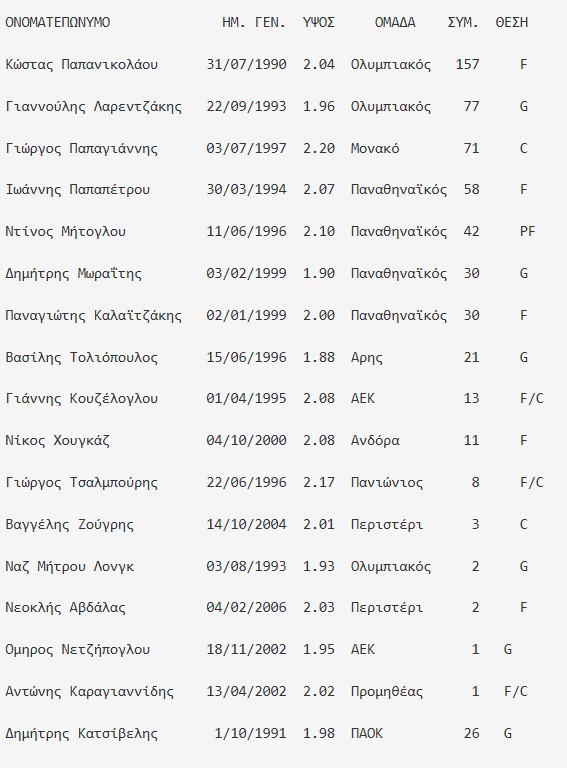Image resolution: width=567 pixels, height=768 pixels.
Task: Click the ΟΜΑΔΑ column header
Action: click(395, 23)
